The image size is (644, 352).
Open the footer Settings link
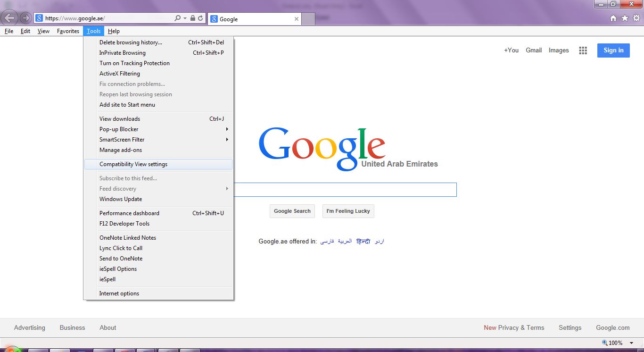point(570,328)
